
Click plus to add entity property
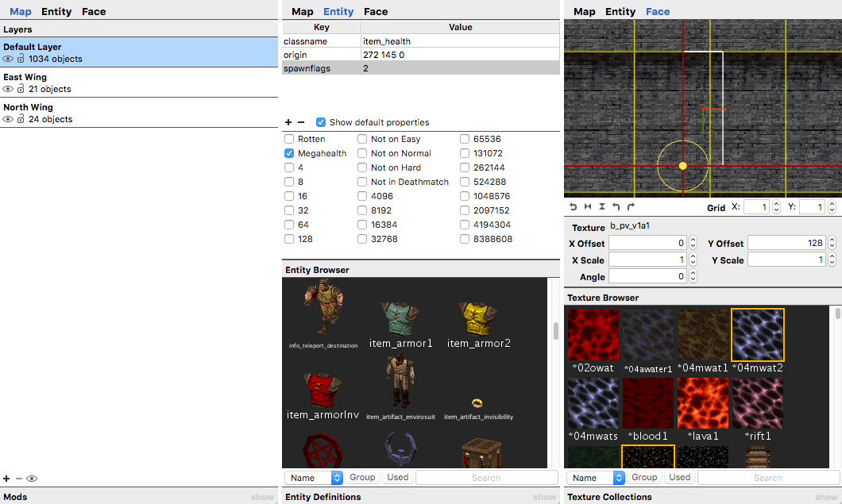click(x=288, y=122)
